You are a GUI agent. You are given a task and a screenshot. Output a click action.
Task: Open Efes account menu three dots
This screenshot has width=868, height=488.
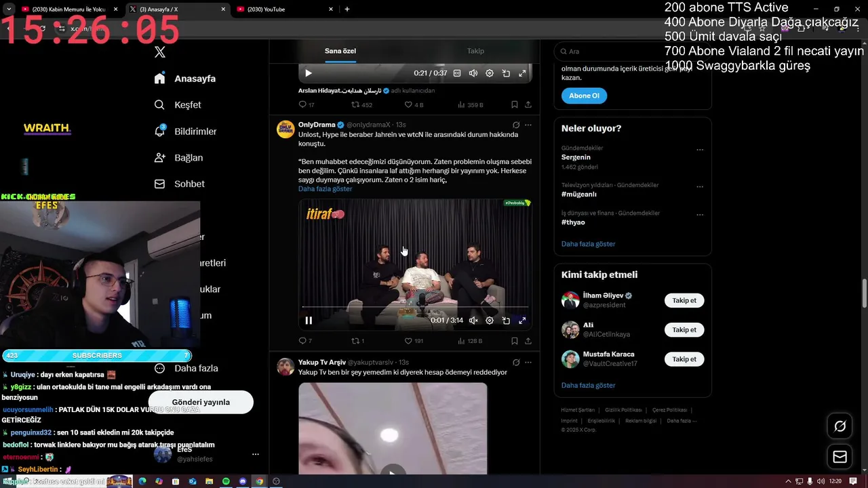pyautogui.click(x=256, y=454)
